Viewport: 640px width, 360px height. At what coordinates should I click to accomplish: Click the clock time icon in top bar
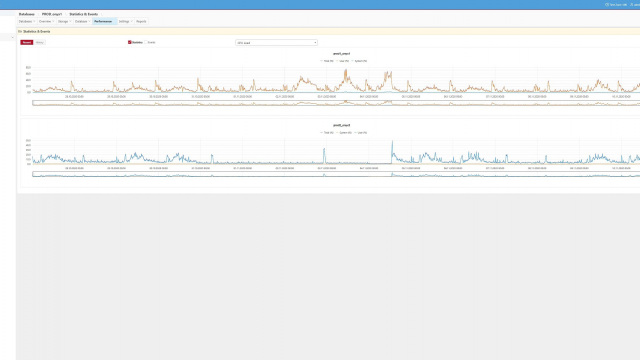tap(607, 4)
